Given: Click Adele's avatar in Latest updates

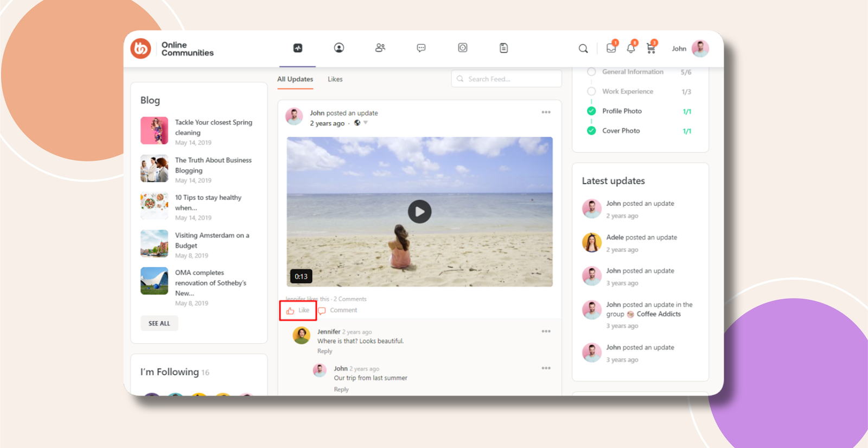Looking at the screenshot, I should coord(592,243).
